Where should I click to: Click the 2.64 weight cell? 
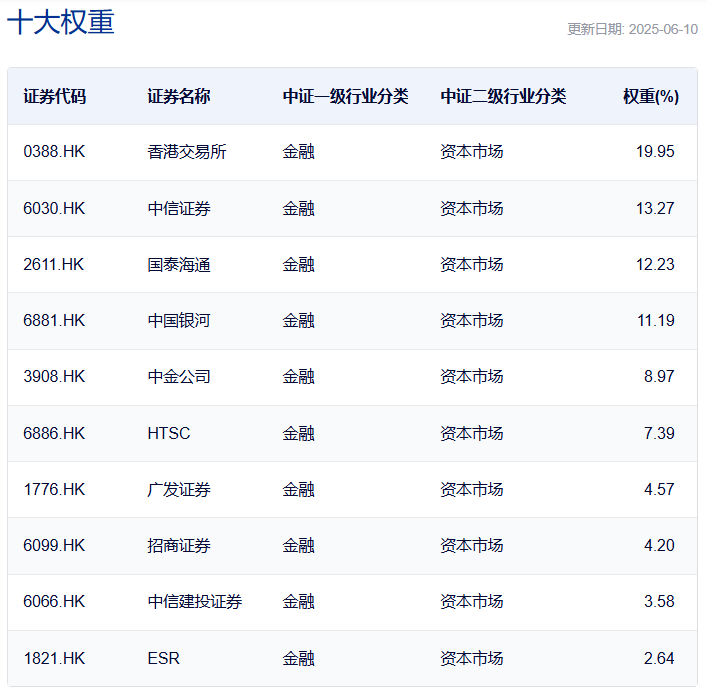(x=659, y=658)
